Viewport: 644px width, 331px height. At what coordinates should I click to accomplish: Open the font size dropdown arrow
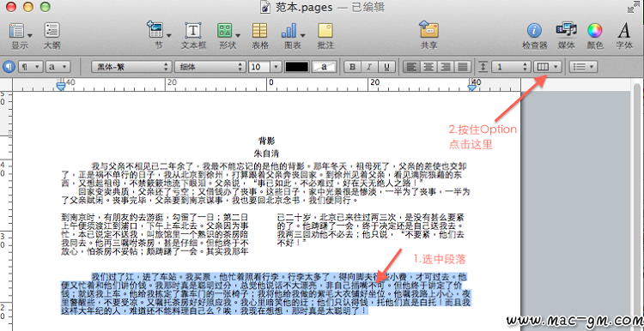click(x=276, y=67)
